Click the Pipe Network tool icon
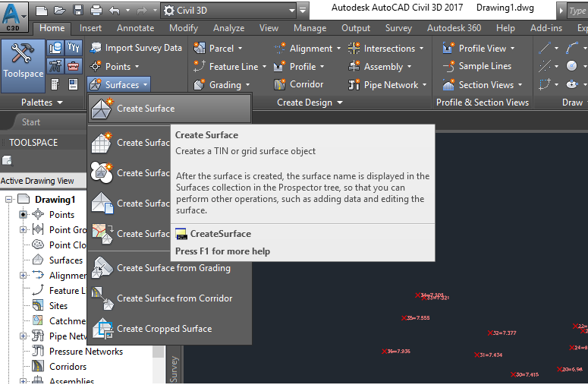This screenshot has height=385, width=588. point(354,84)
